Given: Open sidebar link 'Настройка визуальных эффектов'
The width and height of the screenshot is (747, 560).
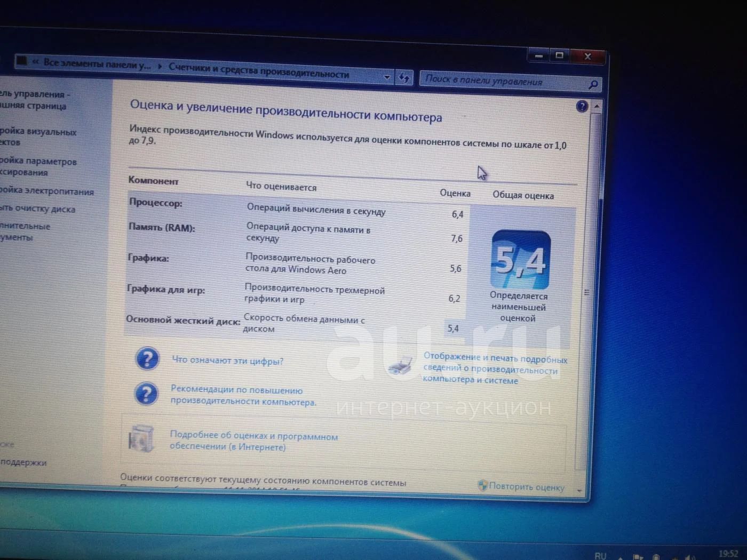Looking at the screenshot, I should (x=37, y=137).
